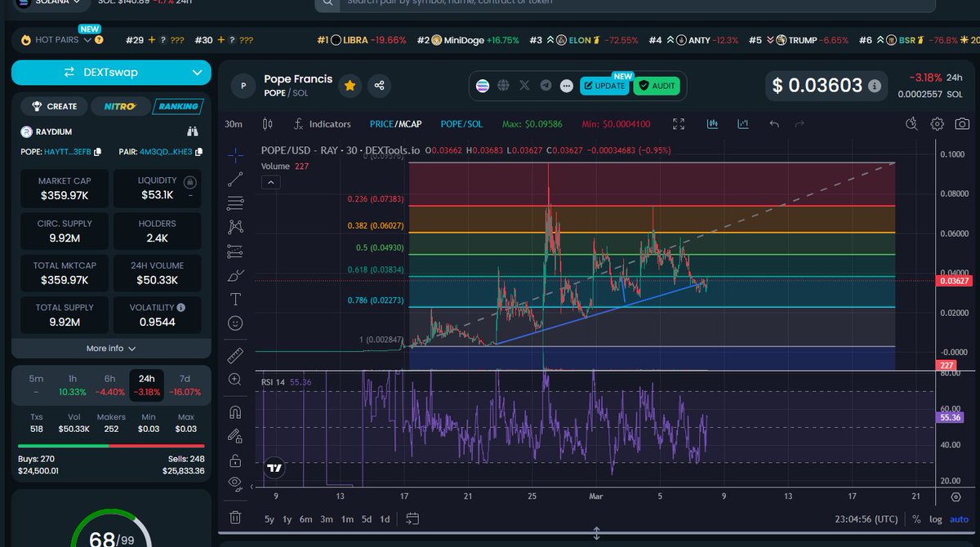980x547 pixels.
Task: Open hot pair #2 MiniDoge
Action: [x=468, y=40]
